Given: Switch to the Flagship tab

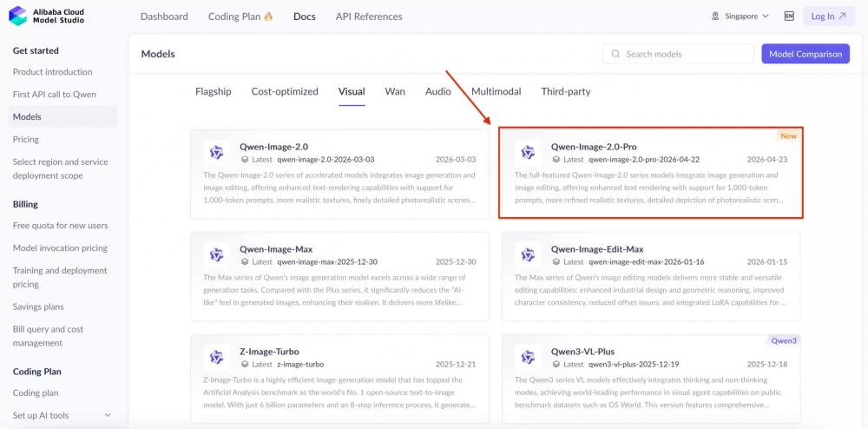Looking at the screenshot, I should click(x=214, y=91).
